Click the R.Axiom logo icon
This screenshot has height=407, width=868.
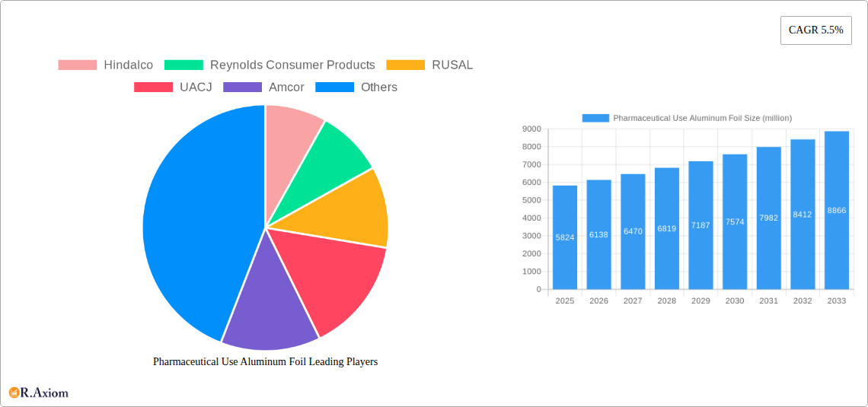(14, 393)
